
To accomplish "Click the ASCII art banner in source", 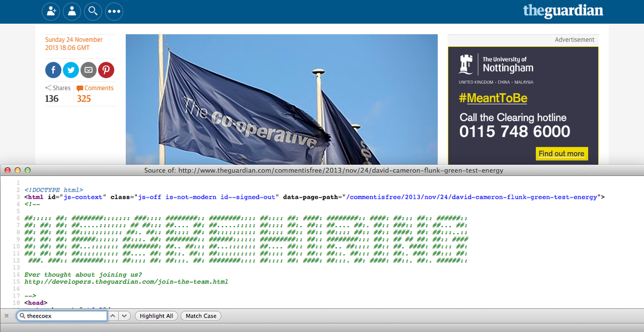I will (x=246, y=239).
